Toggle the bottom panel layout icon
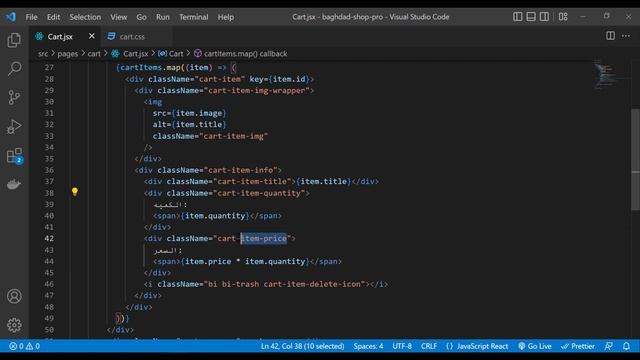Viewport: 640px width, 360px height. click(531, 17)
